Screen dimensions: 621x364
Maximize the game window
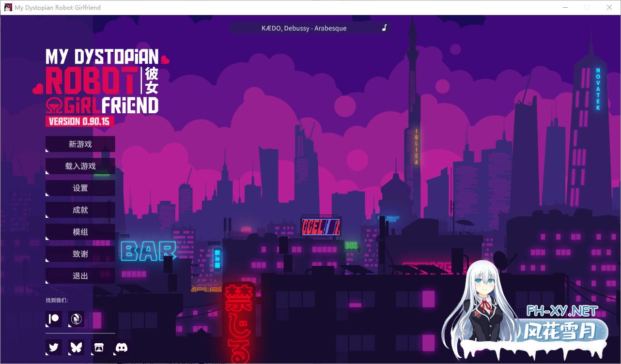587,8
